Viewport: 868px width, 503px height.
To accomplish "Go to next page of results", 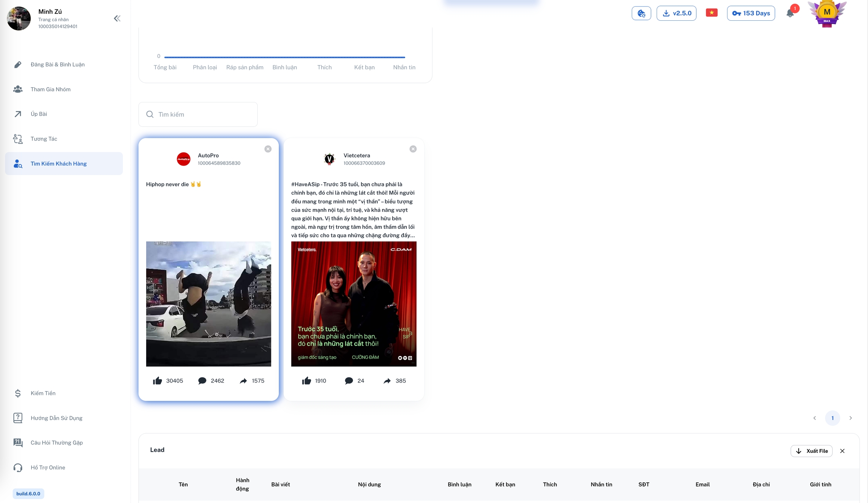I will [x=850, y=418].
